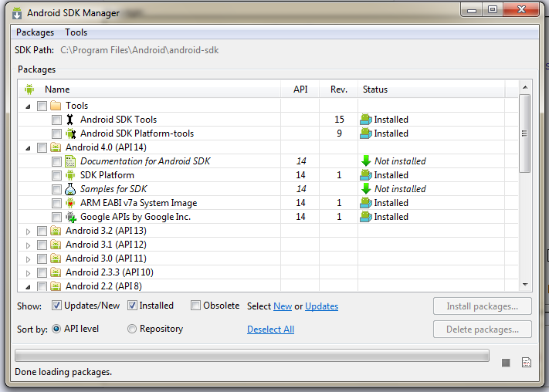Expand the Android 3.2 (API 13) group
The width and height of the screenshot is (549, 392).
28,231
